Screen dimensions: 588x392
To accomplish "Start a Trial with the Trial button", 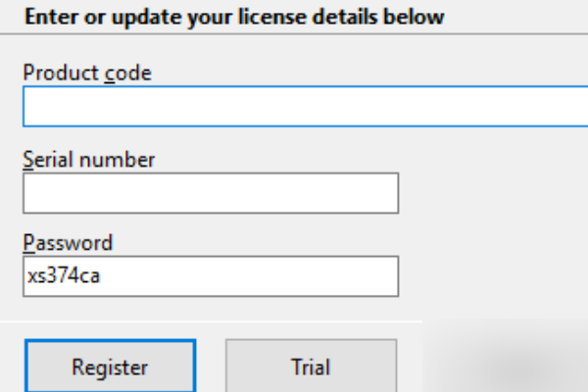I will (x=311, y=367).
